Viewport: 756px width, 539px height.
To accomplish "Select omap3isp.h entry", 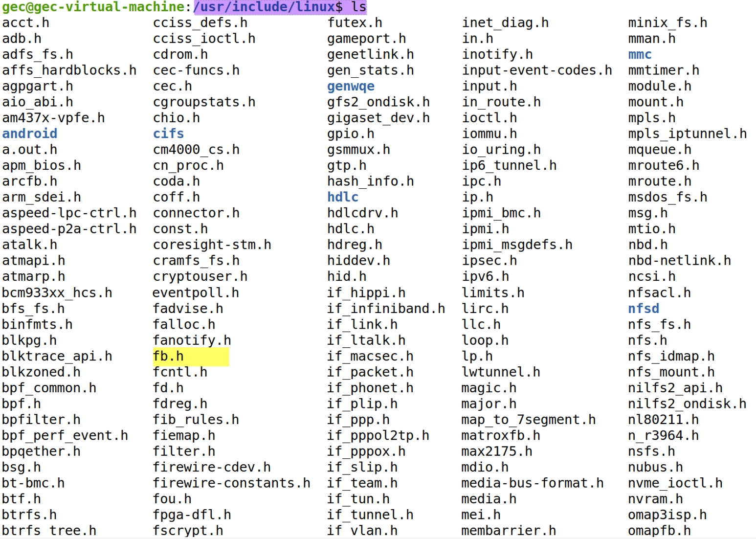I will (x=667, y=515).
